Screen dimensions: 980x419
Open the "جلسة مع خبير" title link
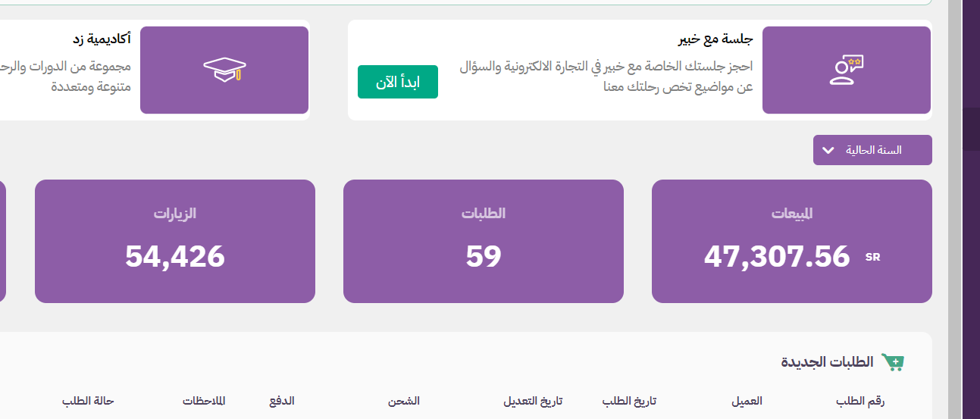click(715, 39)
